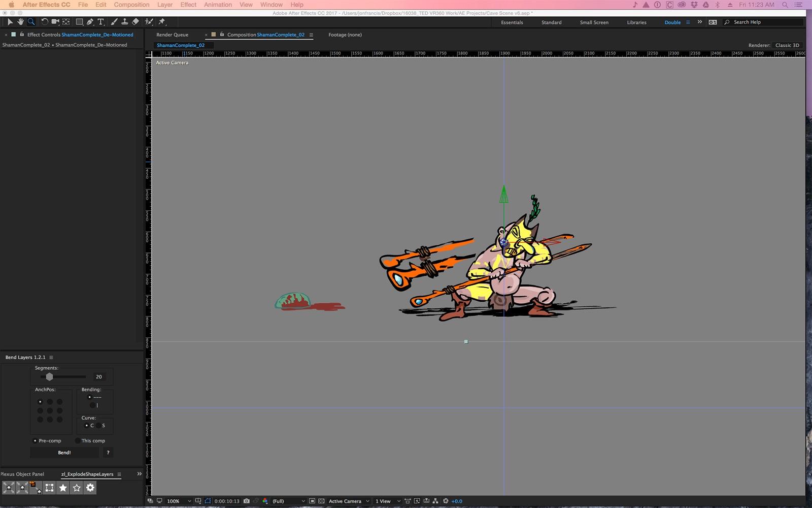Select the Selection arrow tool
The width and height of the screenshot is (812, 508).
(x=10, y=22)
